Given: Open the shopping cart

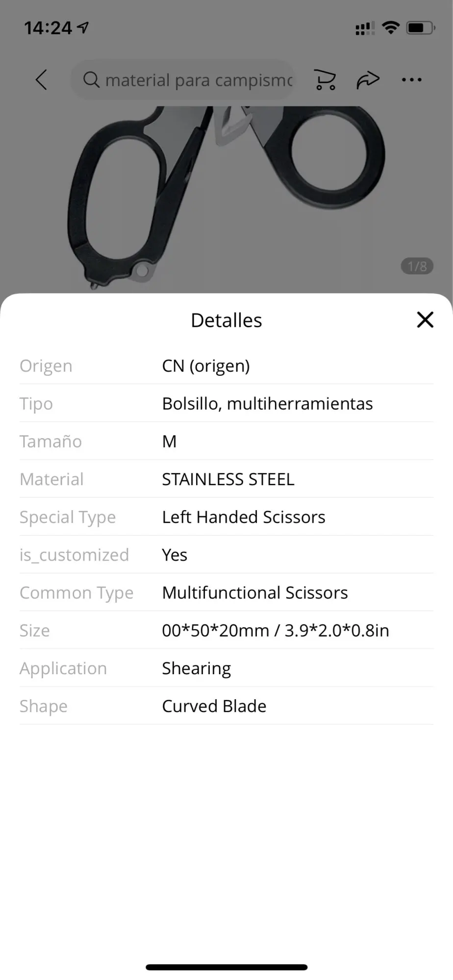Looking at the screenshot, I should 325,80.
